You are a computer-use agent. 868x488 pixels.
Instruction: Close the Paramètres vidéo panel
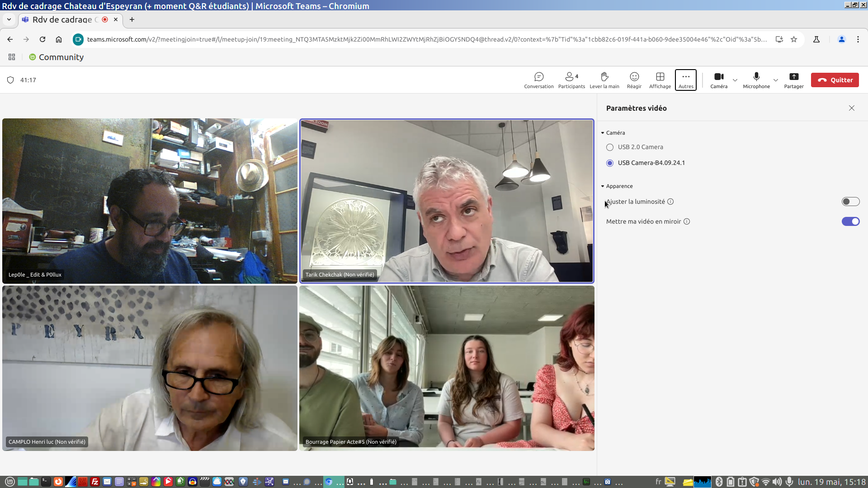coord(851,108)
